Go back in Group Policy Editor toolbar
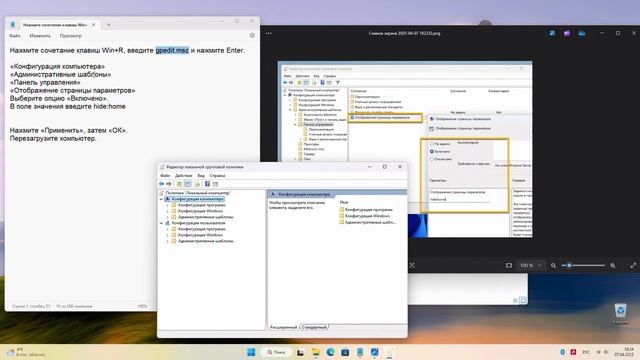Viewport: 640px width, 360px height. (x=162, y=184)
